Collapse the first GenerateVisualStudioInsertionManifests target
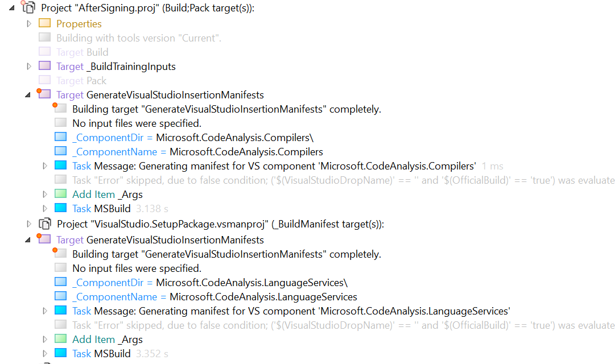Viewport: 615px width, 364px height. 28,94
